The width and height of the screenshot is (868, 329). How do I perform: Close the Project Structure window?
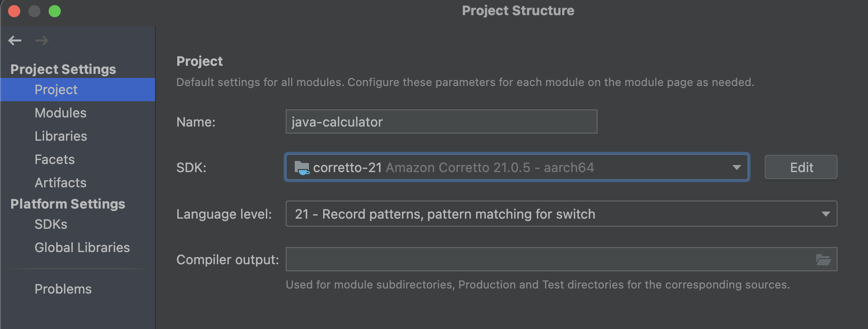(14, 11)
